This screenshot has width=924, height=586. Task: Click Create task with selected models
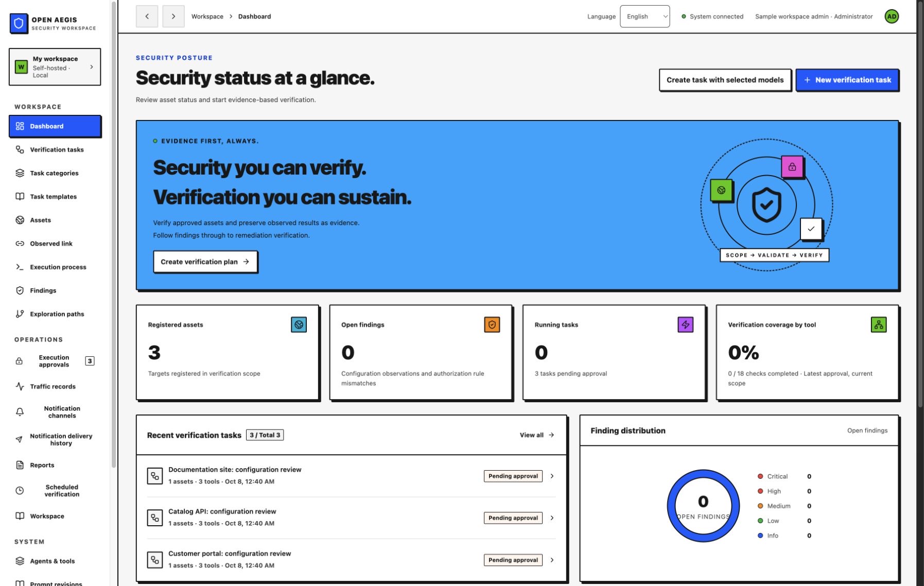(x=725, y=80)
